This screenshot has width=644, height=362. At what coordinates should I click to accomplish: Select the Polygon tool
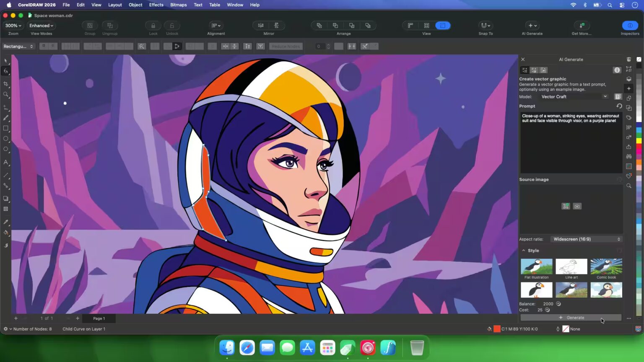click(6, 149)
